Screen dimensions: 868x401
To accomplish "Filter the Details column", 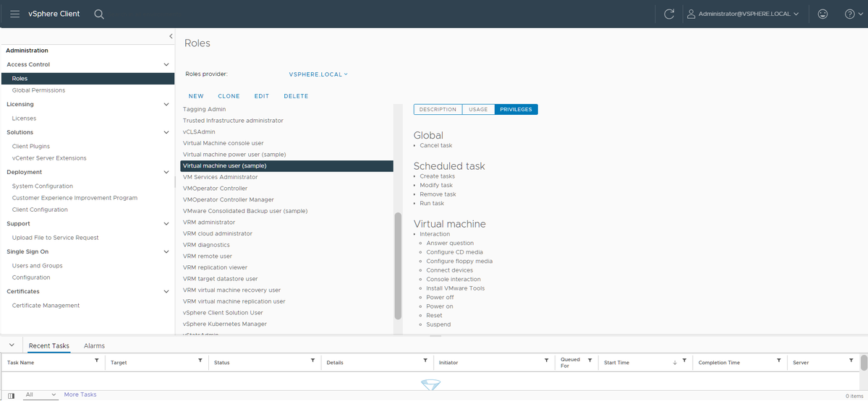I will [x=425, y=361].
